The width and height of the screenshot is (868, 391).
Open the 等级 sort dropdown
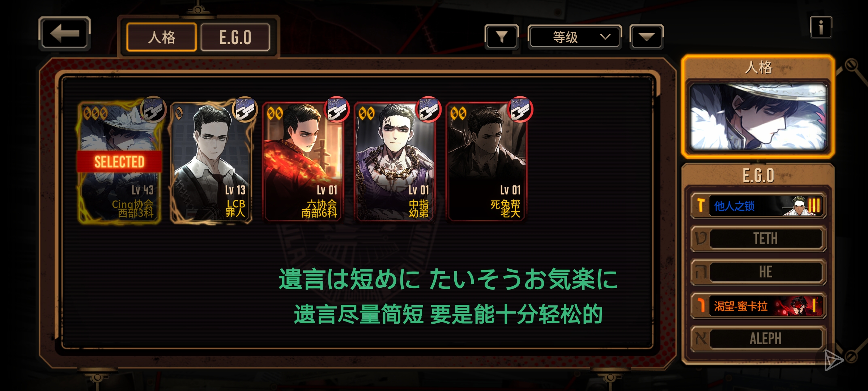click(x=575, y=37)
